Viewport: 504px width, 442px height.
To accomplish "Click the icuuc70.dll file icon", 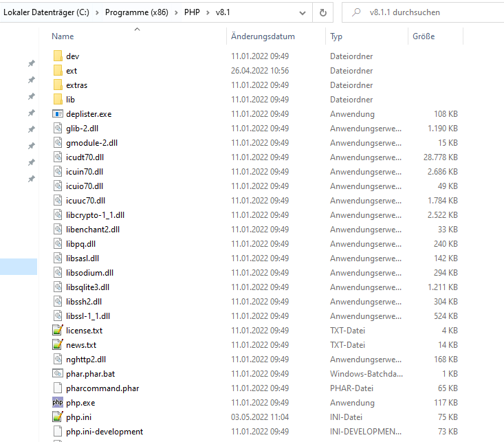I will pyautogui.click(x=58, y=201).
